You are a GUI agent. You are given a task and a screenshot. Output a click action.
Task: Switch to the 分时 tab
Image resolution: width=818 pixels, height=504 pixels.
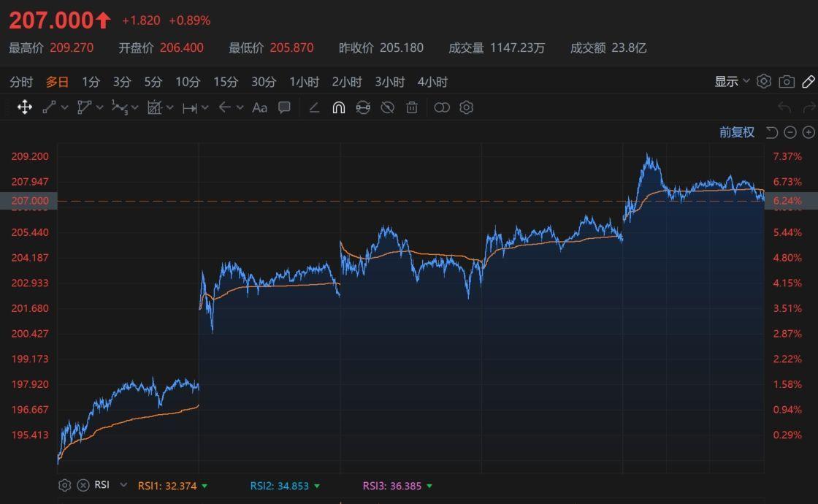click(x=21, y=82)
